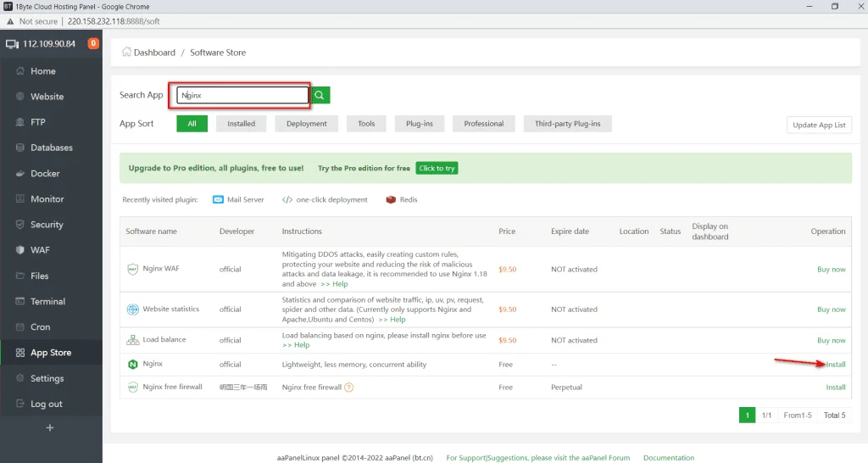Click Buy now for Load balance
Screen dimensions: 868x463
point(832,340)
